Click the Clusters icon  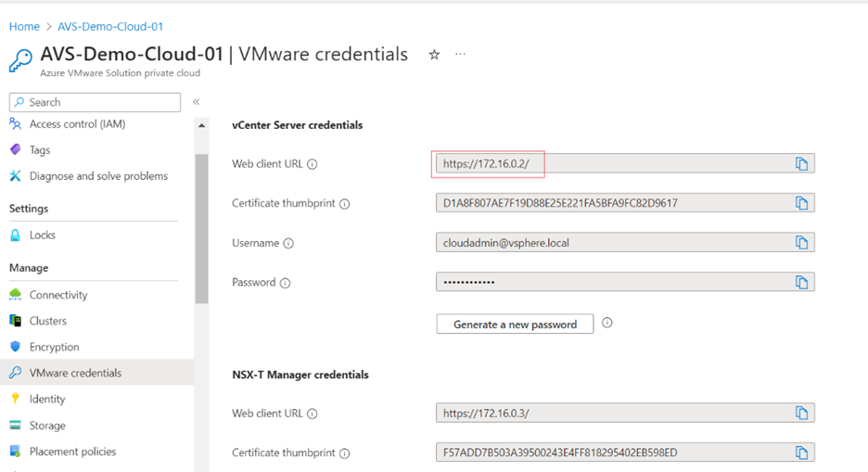[16, 320]
